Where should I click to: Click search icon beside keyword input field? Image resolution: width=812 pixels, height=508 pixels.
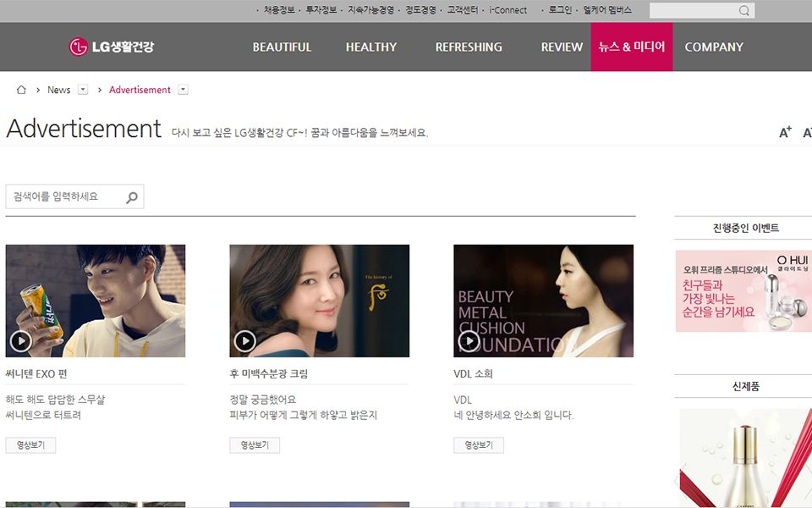tap(132, 197)
